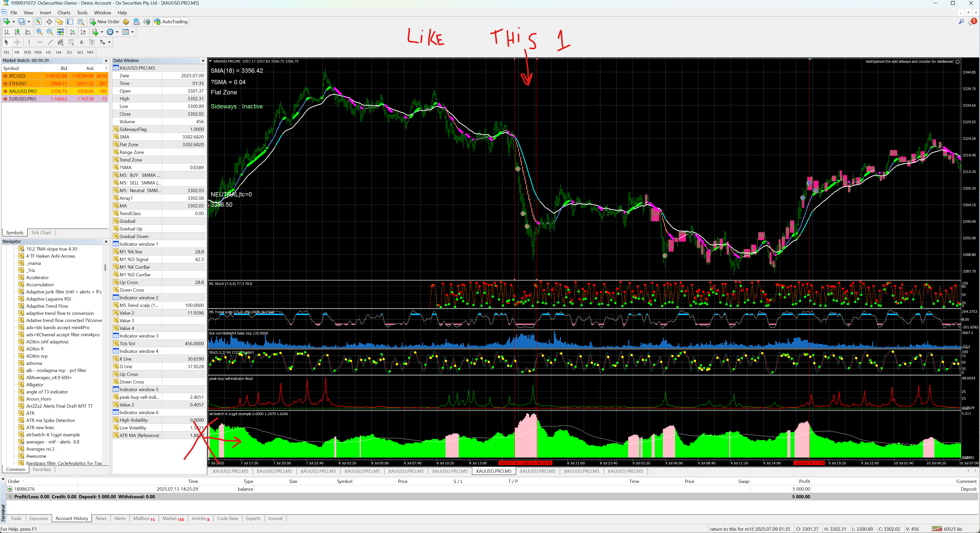The width and height of the screenshot is (980, 533).
Task: Open the Indicators list dropdown arrow
Action: click(102, 32)
